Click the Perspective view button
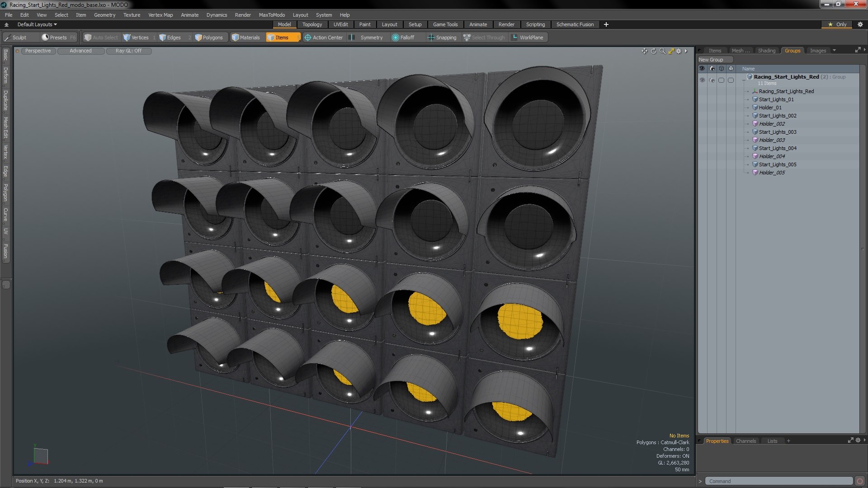 point(38,51)
